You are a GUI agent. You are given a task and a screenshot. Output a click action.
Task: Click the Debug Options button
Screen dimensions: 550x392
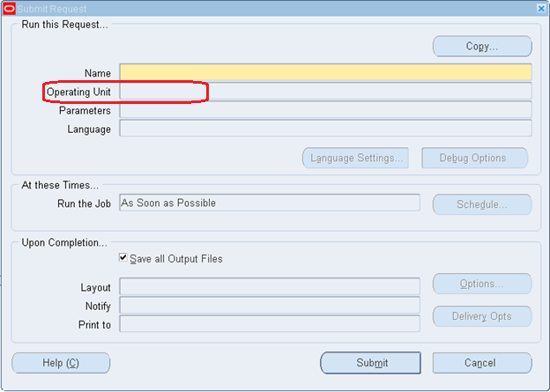coord(474,159)
